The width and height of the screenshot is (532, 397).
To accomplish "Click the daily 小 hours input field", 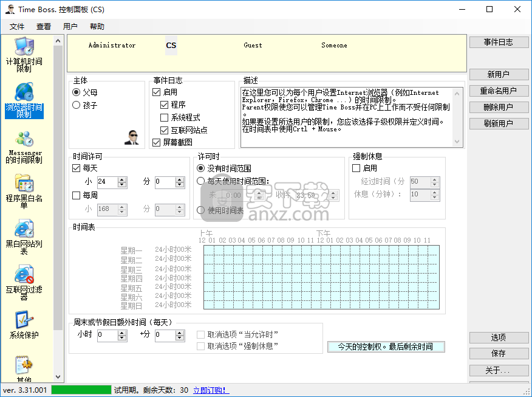I will point(107,182).
